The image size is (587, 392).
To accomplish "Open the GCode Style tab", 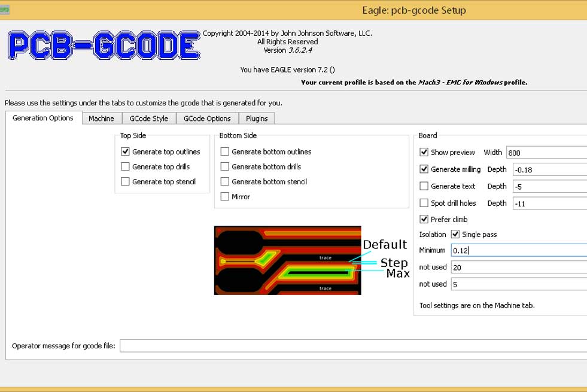I will [x=148, y=118].
